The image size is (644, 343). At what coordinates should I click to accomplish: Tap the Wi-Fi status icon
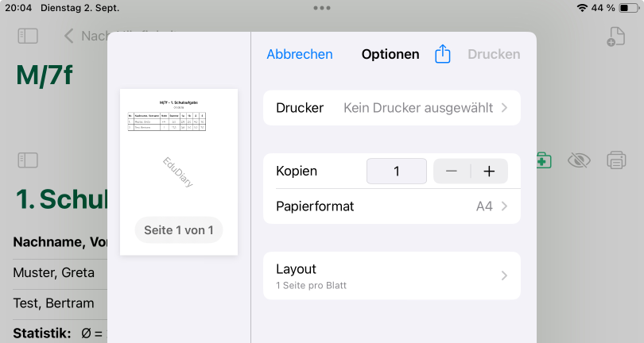click(582, 7)
